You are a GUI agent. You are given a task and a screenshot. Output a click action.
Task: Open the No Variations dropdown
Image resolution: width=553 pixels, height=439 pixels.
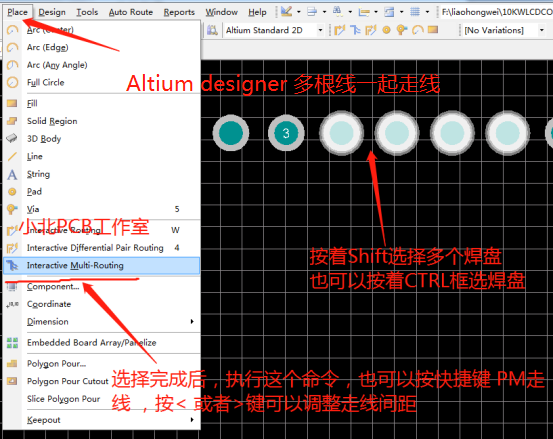pyautogui.click(x=542, y=30)
